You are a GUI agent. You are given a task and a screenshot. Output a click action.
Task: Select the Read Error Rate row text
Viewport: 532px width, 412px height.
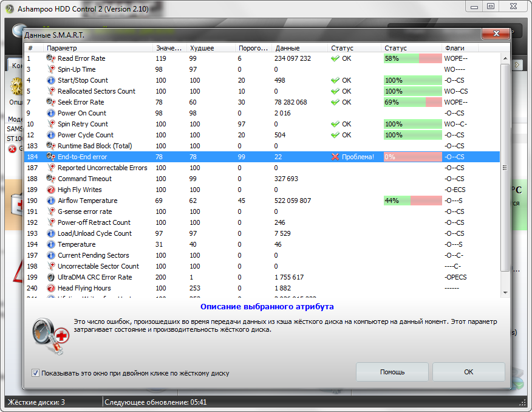[x=81, y=58]
